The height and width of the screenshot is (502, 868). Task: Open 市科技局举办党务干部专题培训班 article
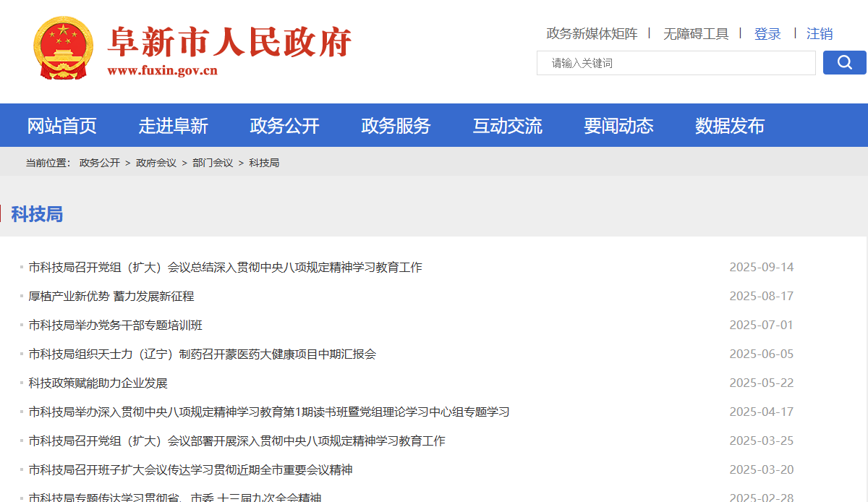point(116,326)
